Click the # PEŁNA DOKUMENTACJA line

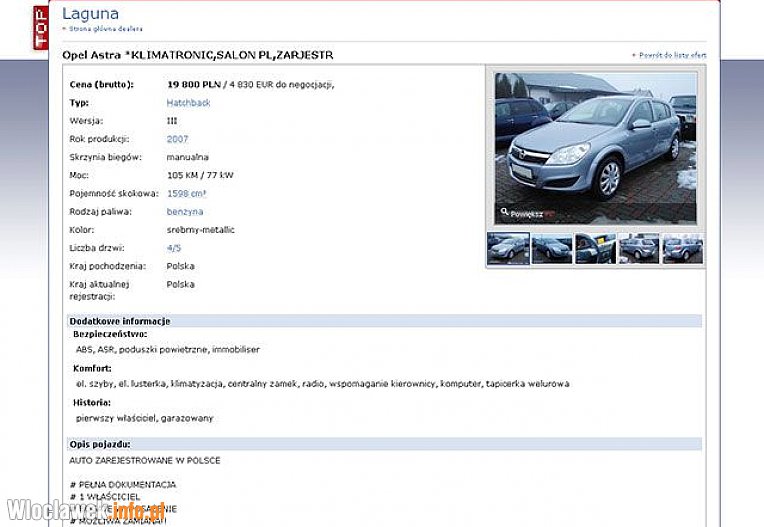coord(123,485)
